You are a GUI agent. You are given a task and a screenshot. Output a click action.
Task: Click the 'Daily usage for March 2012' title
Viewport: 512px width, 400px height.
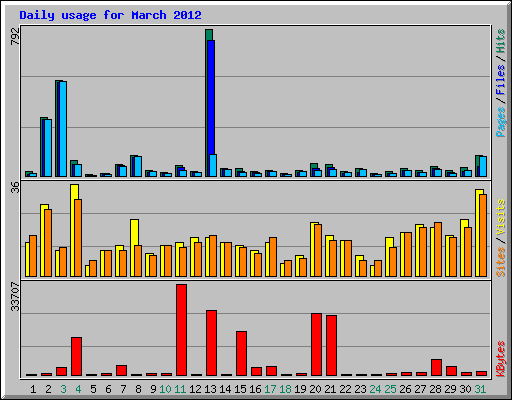click(x=110, y=15)
